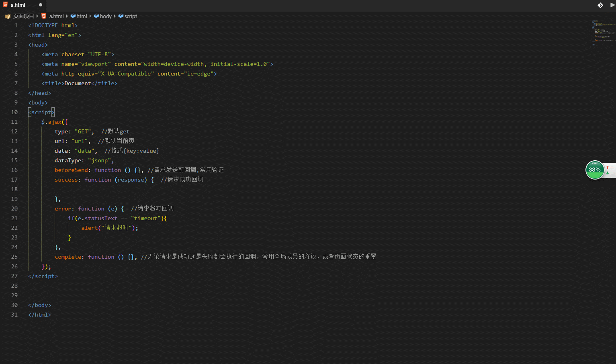
Task: Expand the arrow after 页面项目 breadcrumb
Action: coord(37,16)
